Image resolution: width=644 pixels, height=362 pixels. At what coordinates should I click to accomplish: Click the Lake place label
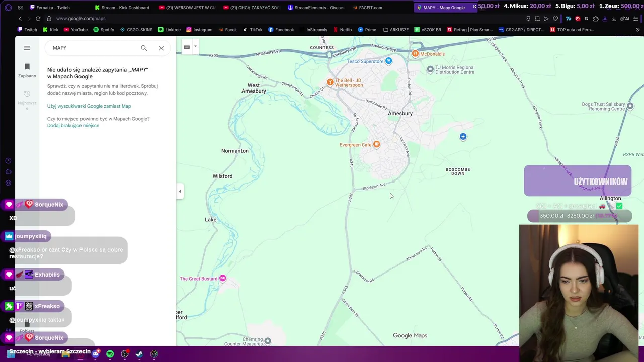pyautogui.click(x=211, y=220)
